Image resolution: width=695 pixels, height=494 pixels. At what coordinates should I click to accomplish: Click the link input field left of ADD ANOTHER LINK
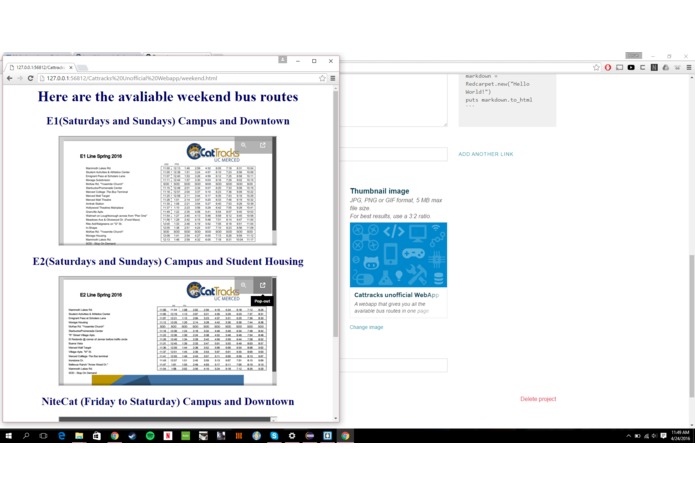click(394, 154)
